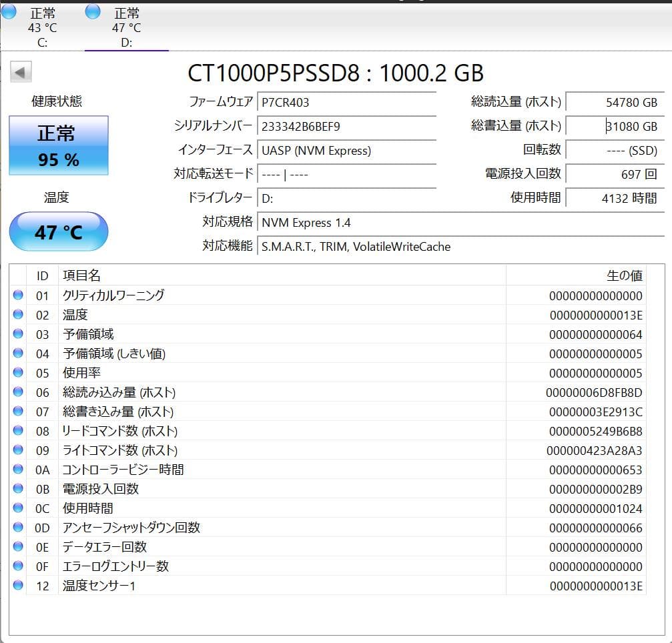Click the ID column header

(x=43, y=275)
